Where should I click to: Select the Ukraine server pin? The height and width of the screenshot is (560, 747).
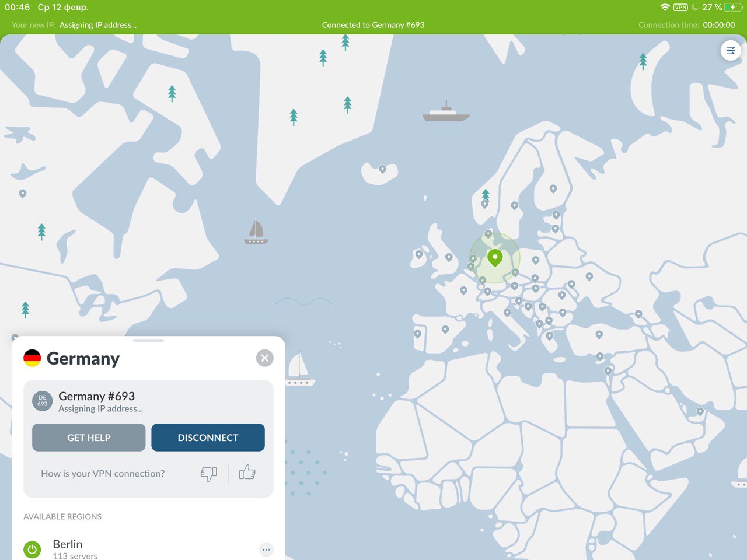pyautogui.click(x=589, y=276)
